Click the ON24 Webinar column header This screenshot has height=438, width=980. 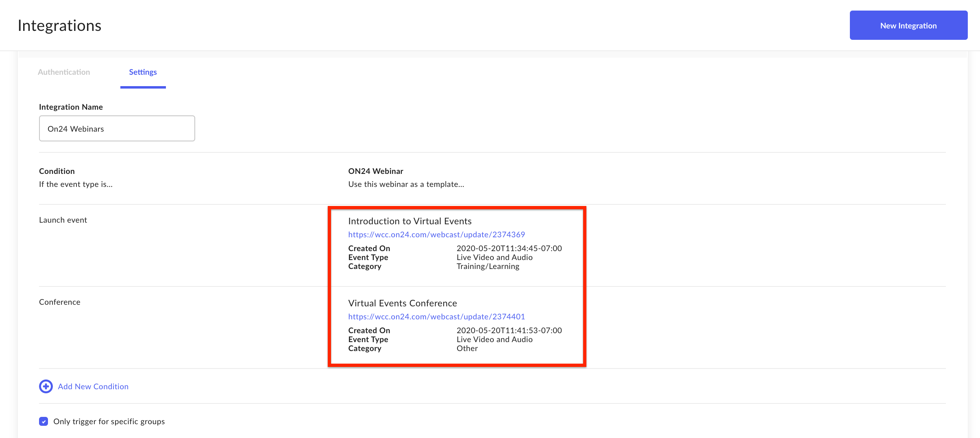point(375,171)
